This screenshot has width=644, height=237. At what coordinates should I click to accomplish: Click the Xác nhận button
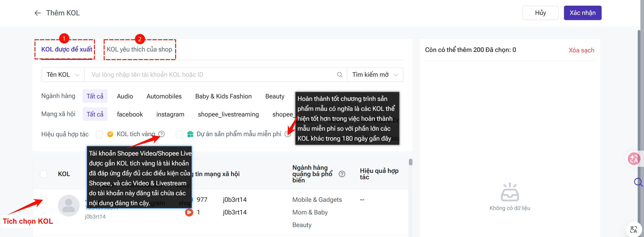coord(582,13)
